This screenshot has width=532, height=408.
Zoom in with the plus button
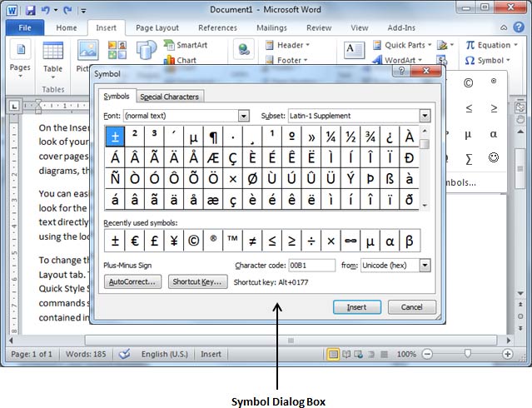pos(508,354)
